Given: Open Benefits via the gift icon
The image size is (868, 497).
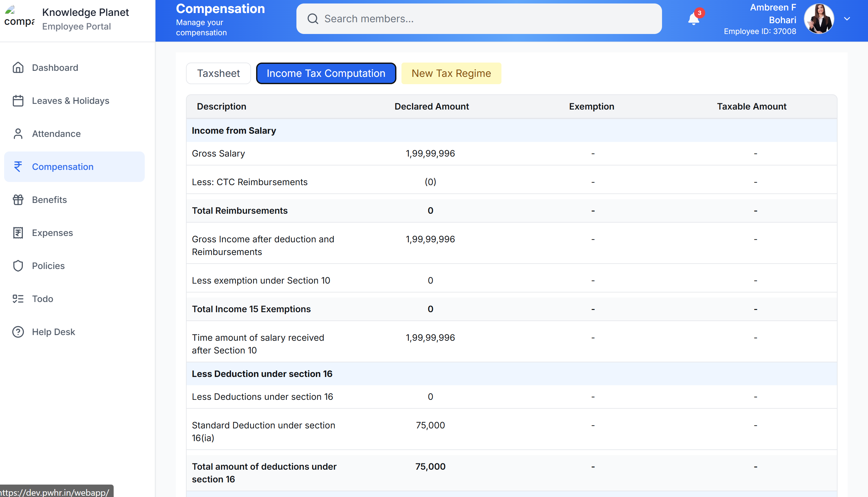Looking at the screenshot, I should 18,200.
